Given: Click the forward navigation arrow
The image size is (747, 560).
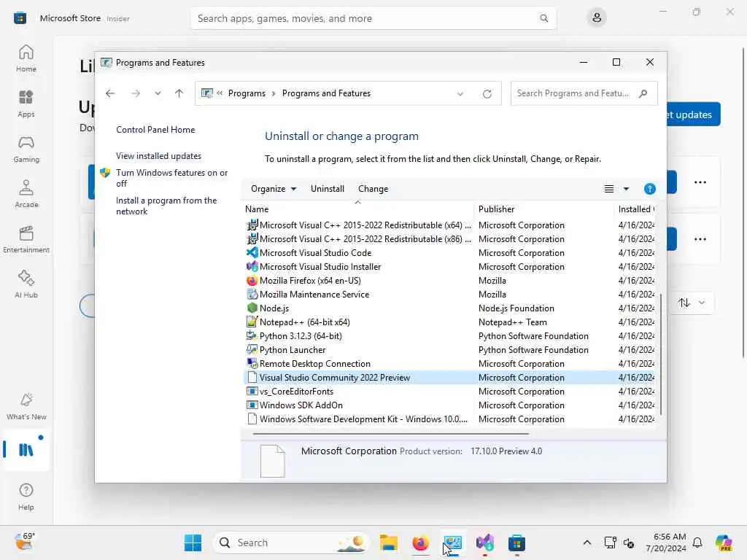Looking at the screenshot, I should [x=136, y=93].
